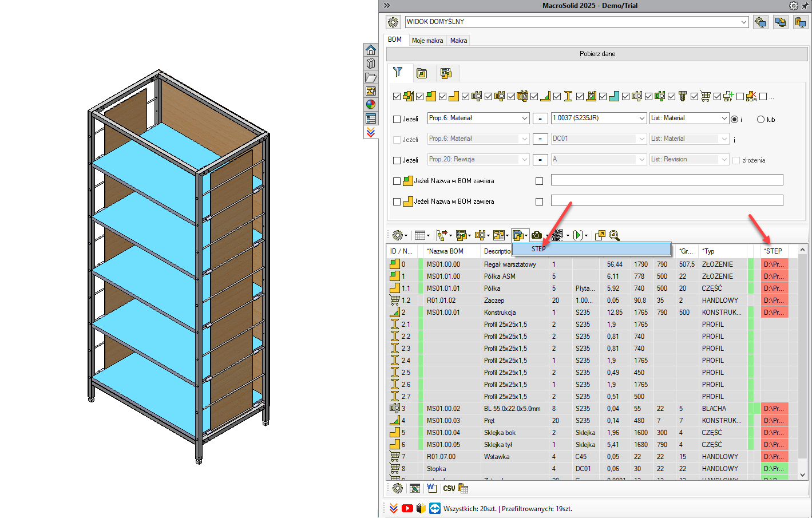
Task: Select the funnel filter sub-tab
Action: click(398, 72)
